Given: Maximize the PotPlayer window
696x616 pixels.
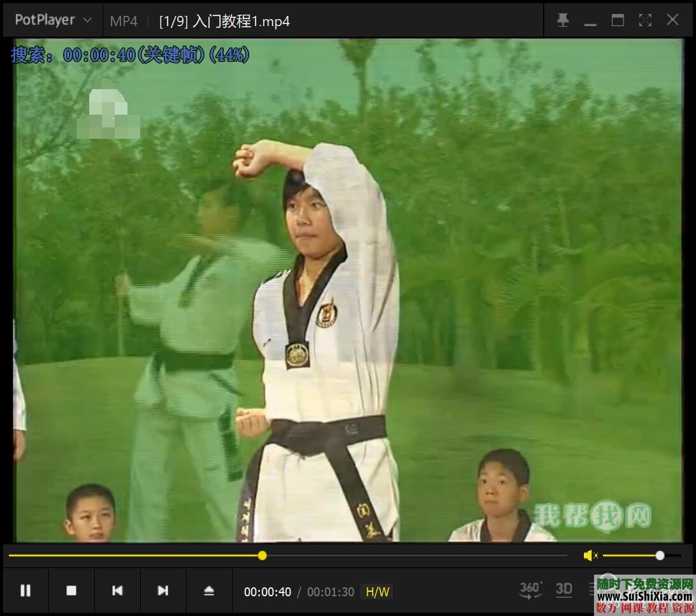Looking at the screenshot, I should point(618,20).
